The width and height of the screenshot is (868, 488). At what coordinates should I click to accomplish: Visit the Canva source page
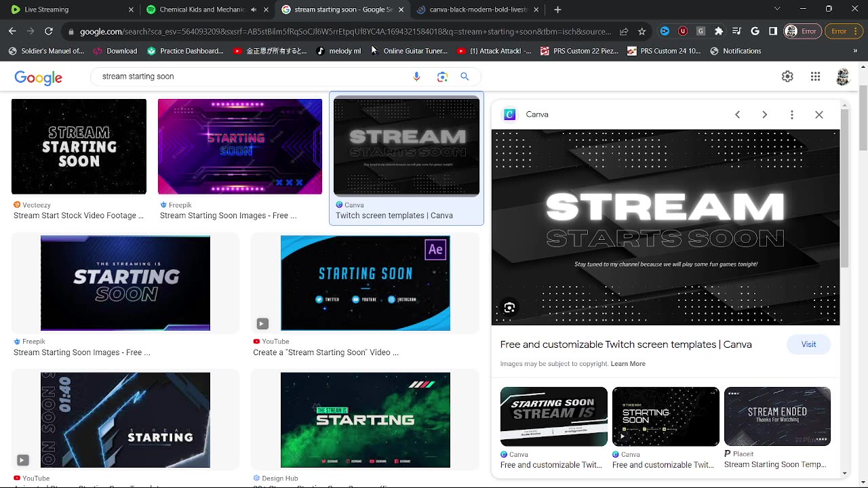coord(808,344)
